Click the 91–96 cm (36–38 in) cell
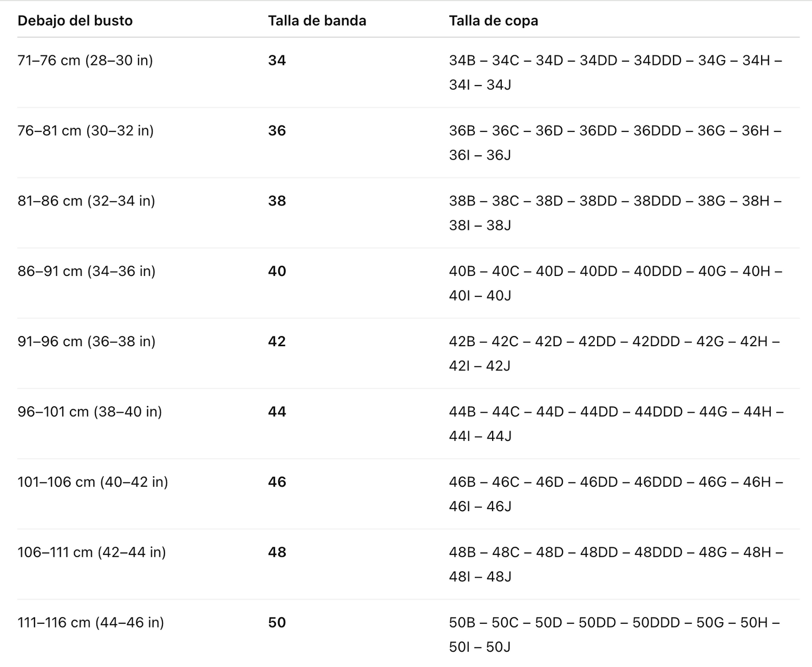The height and width of the screenshot is (667, 812). coord(86,341)
